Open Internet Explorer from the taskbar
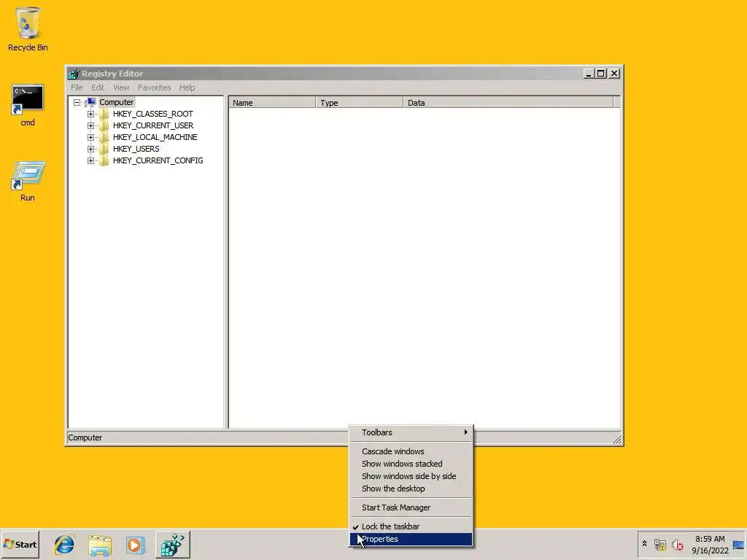Image resolution: width=747 pixels, height=560 pixels. [x=64, y=545]
